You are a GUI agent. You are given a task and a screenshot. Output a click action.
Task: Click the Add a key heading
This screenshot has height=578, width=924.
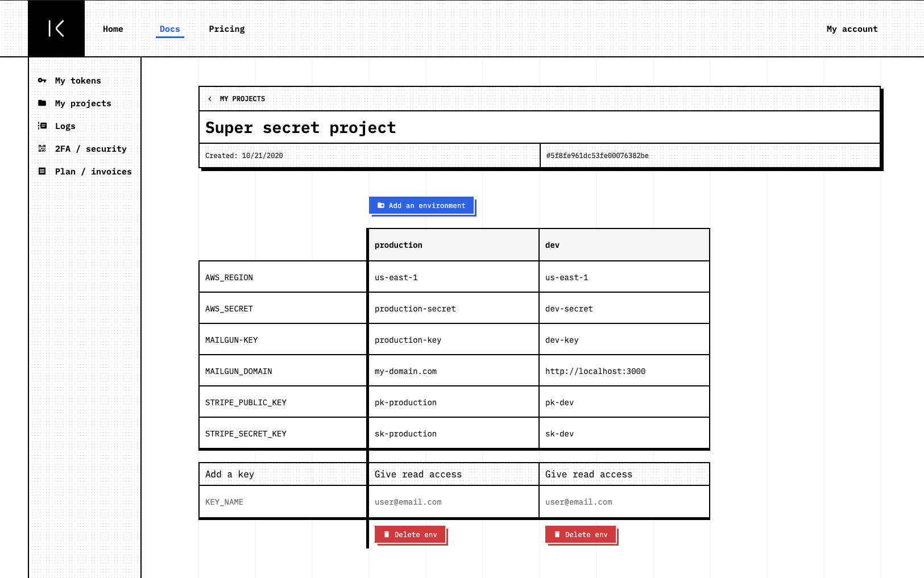230,475
